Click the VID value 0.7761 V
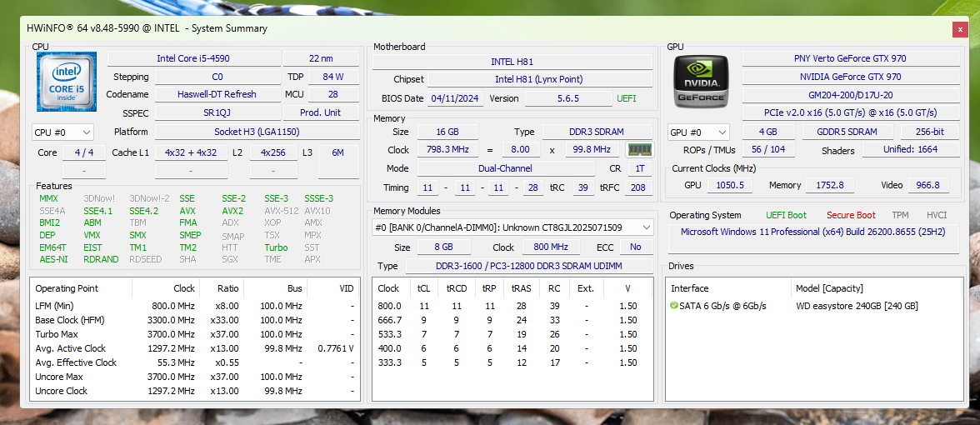The height and width of the screenshot is (425, 980). click(335, 348)
